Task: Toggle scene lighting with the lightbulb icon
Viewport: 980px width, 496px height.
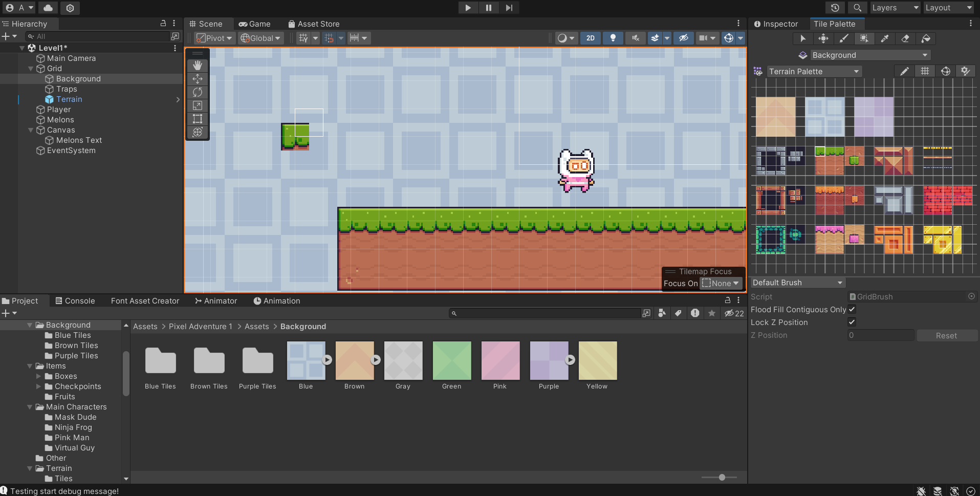Action: (613, 38)
